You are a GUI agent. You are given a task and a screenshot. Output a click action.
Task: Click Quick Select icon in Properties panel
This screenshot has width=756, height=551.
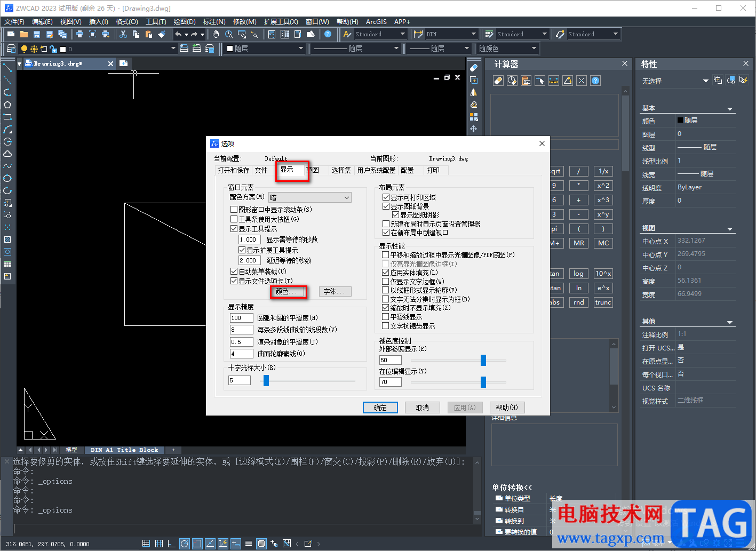[744, 80]
